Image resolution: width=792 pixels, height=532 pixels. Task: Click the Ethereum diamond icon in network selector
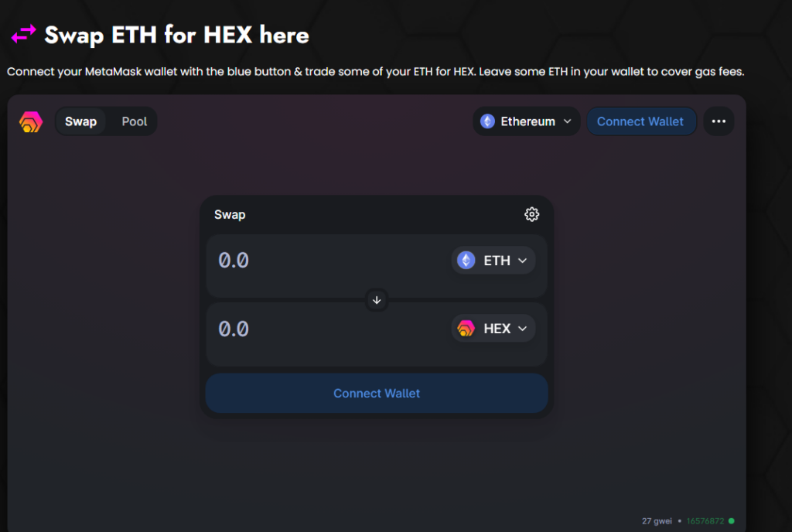(486, 121)
